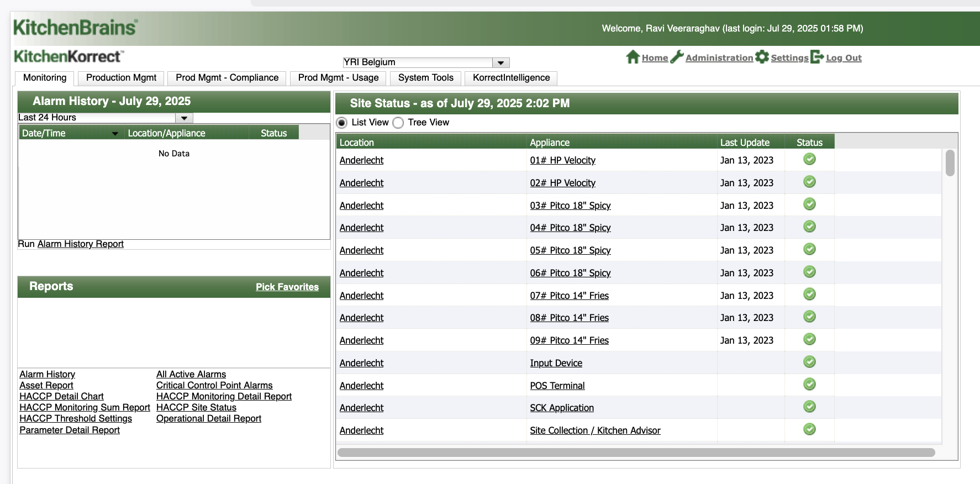Open the HACCP Site Status link
The width and height of the screenshot is (980, 484).
196,408
